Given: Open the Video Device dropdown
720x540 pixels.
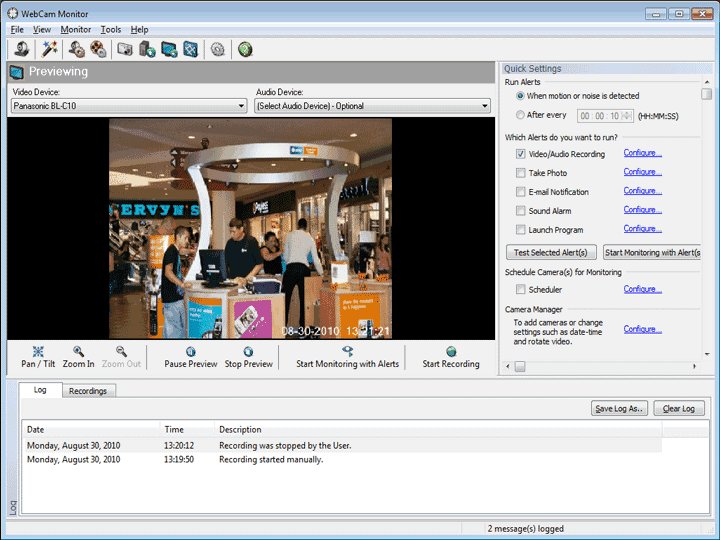Looking at the screenshot, I should click(x=241, y=106).
